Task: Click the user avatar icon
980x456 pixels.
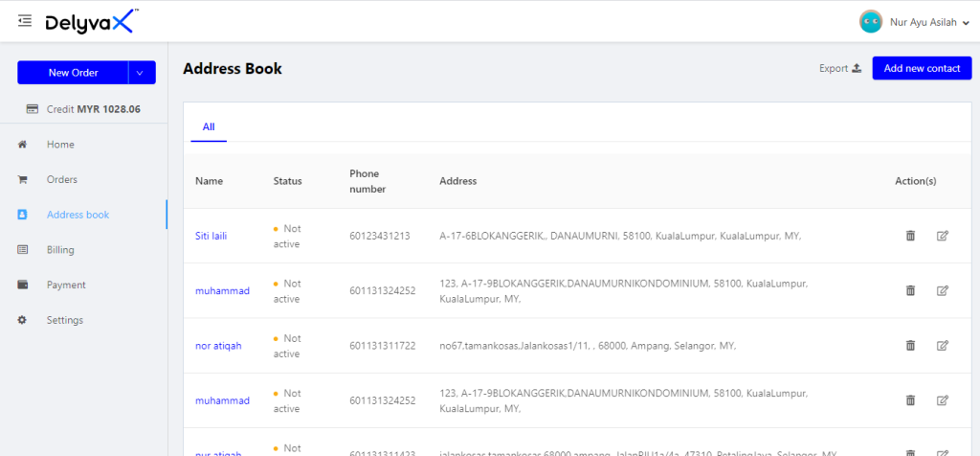Action: 871,22
